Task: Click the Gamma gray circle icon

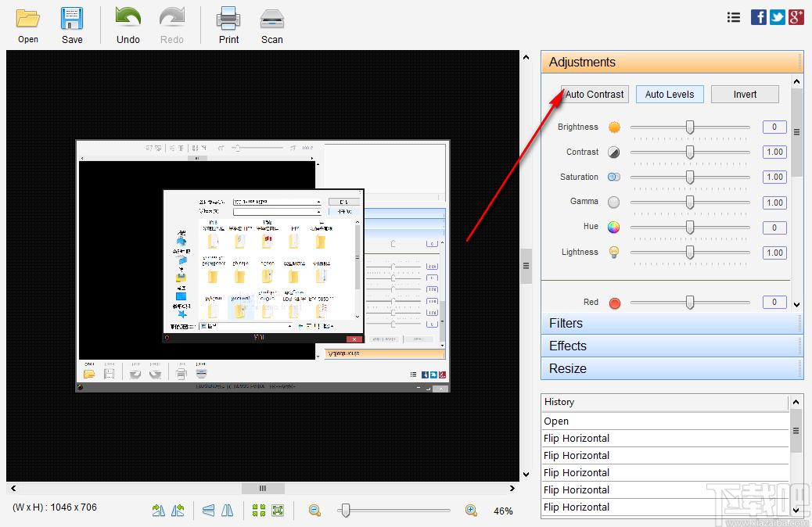Action: [x=613, y=202]
